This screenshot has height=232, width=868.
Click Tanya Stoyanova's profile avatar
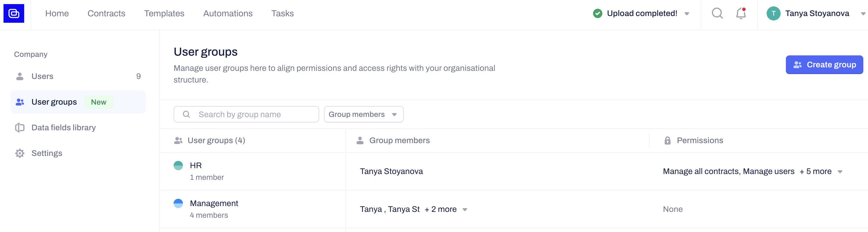pos(773,13)
